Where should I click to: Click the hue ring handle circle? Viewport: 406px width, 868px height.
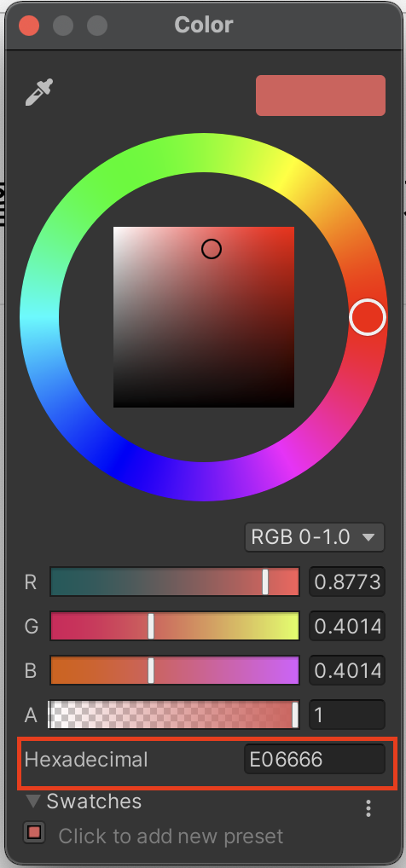368,317
